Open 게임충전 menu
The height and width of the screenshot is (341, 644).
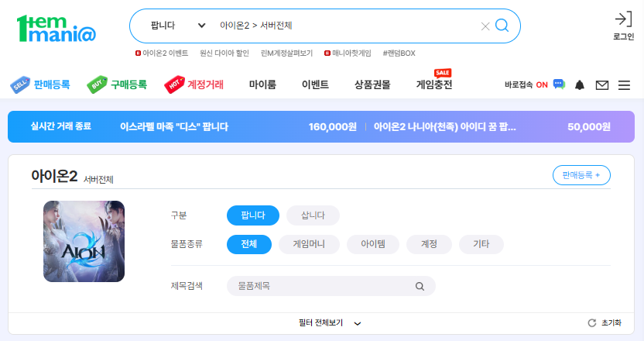433,84
